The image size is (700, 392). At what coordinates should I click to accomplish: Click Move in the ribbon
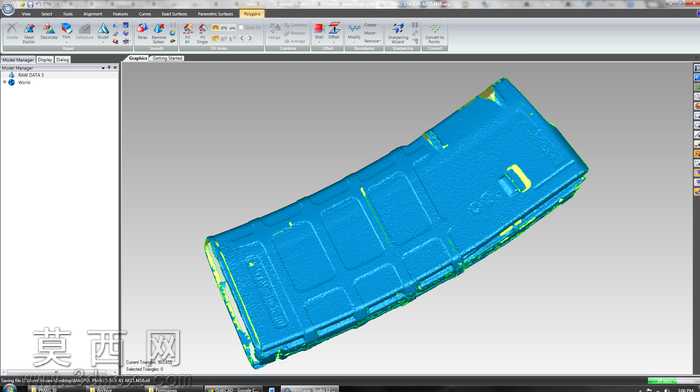(x=370, y=33)
